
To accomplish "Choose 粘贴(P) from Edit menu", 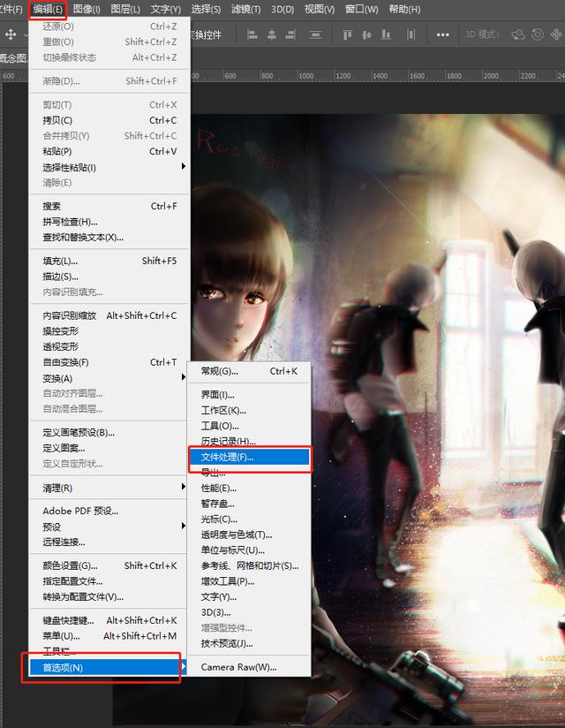I will [109, 151].
